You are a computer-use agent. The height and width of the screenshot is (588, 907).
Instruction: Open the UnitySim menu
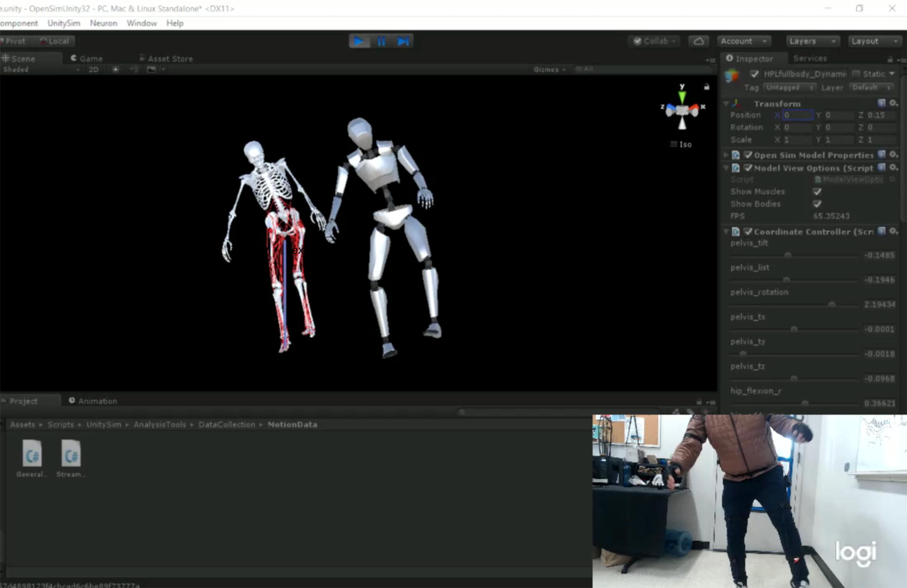(x=64, y=23)
